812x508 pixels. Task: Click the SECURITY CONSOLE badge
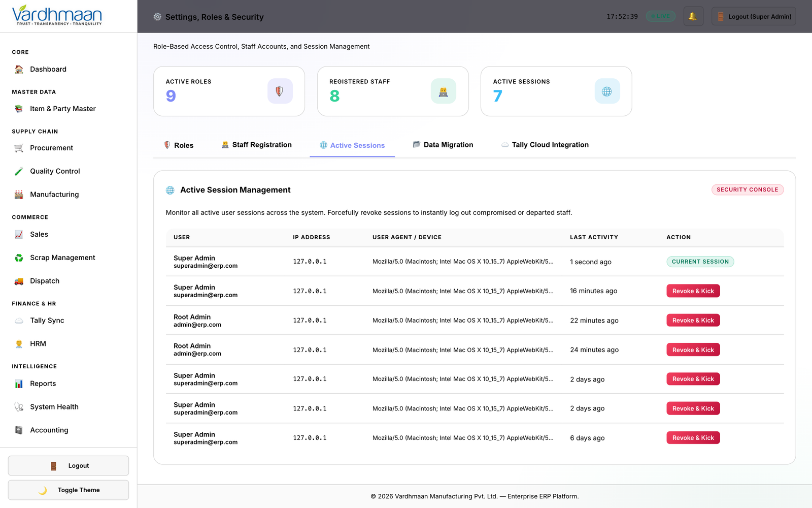coord(748,189)
